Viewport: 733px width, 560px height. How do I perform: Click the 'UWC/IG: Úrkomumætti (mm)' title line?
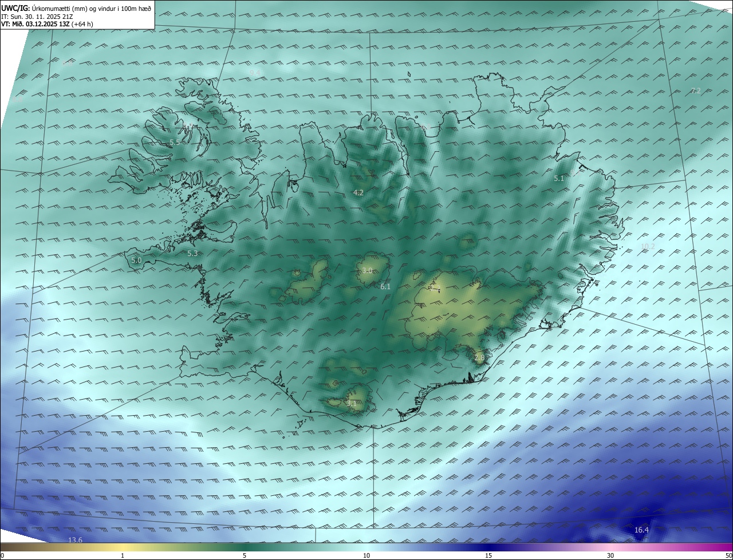(76, 8)
